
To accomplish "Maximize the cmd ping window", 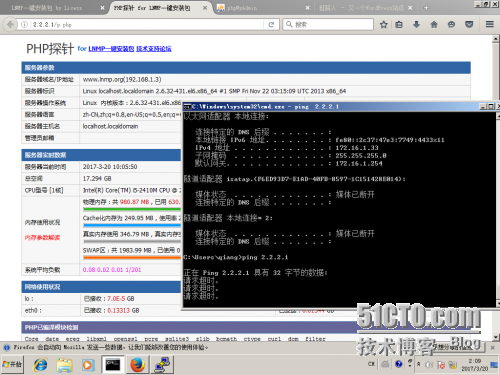I will pyautogui.click(x=491, y=106).
